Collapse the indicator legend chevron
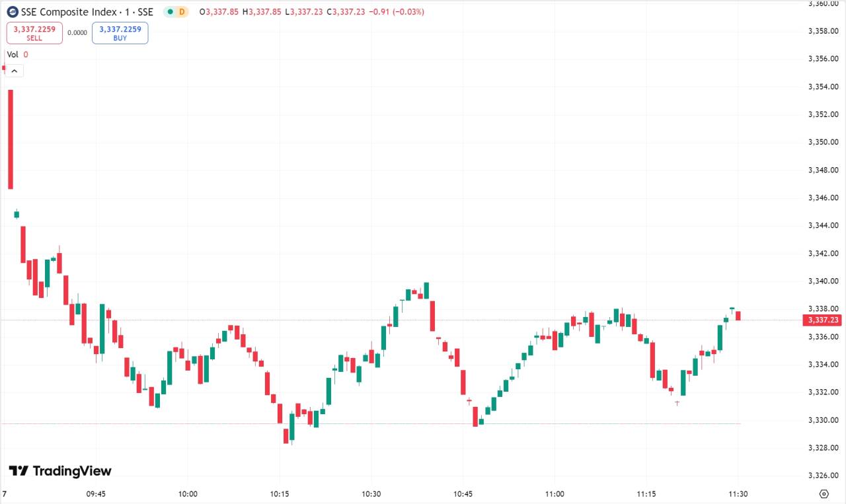Image resolution: width=846 pixels, height=504 pixels. pos(14,71)
